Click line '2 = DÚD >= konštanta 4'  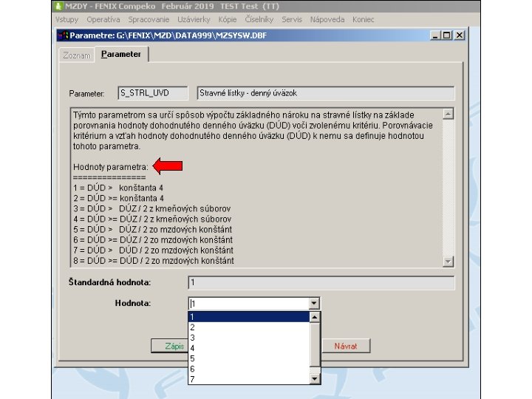point(118,198)
